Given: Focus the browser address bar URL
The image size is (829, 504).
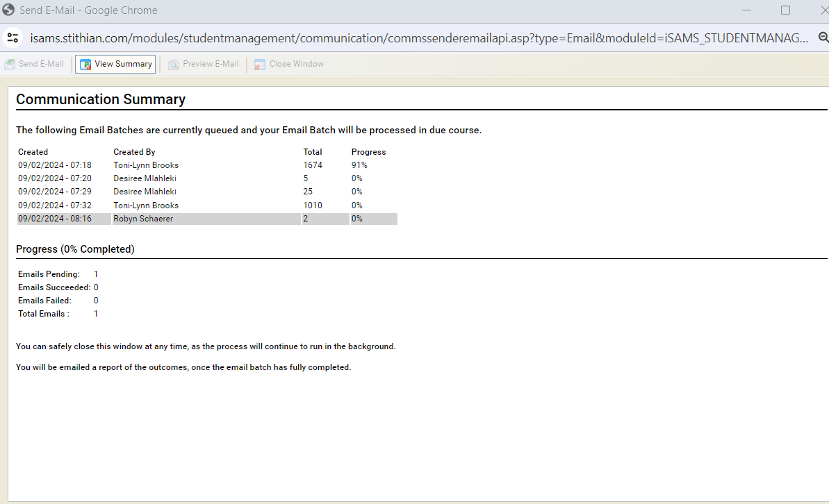Looking at the screenshot, I should click(x=417, y=38).
